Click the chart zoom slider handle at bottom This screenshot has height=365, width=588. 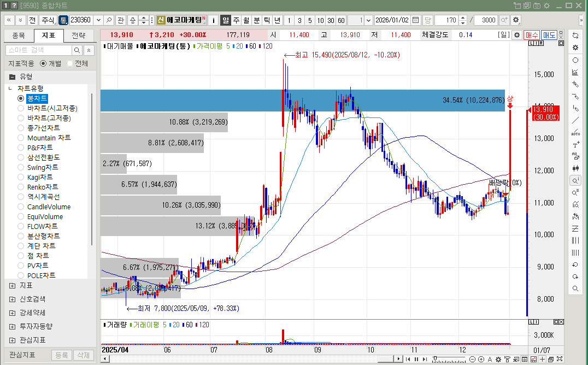pos(435,358)
